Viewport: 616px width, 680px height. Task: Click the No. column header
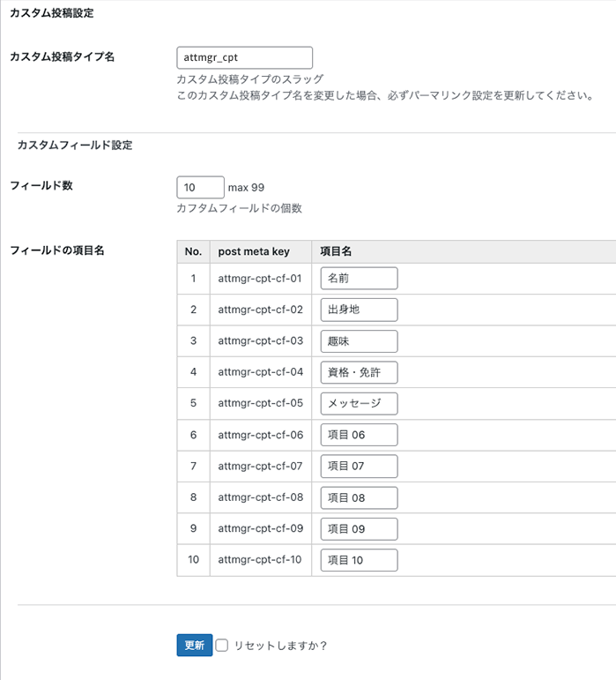tap(193, 251)
